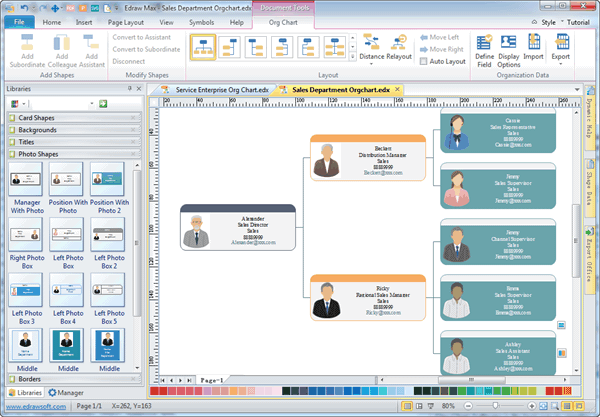The height and width of the screenshot is (417, 600).
Task: Select the first org chart layout style
Action: coord(203,46)
